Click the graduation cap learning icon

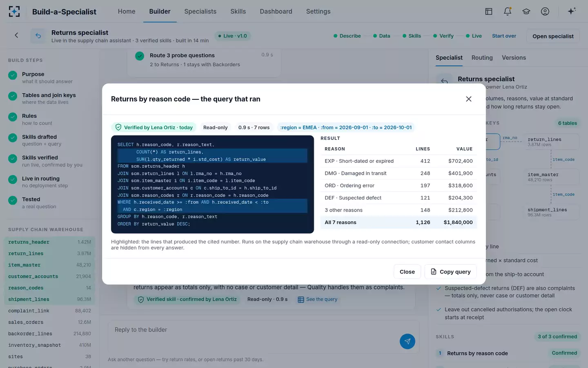[x=526, y=11]
